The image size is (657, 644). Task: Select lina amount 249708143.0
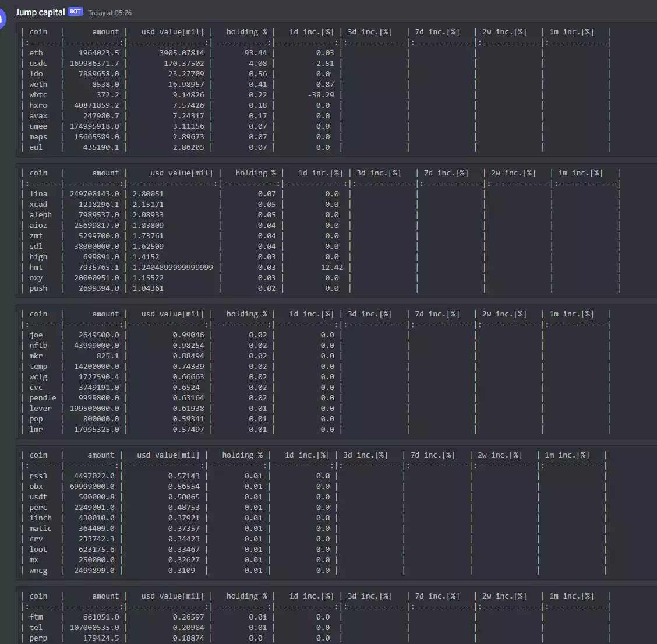tap(94, 194)
